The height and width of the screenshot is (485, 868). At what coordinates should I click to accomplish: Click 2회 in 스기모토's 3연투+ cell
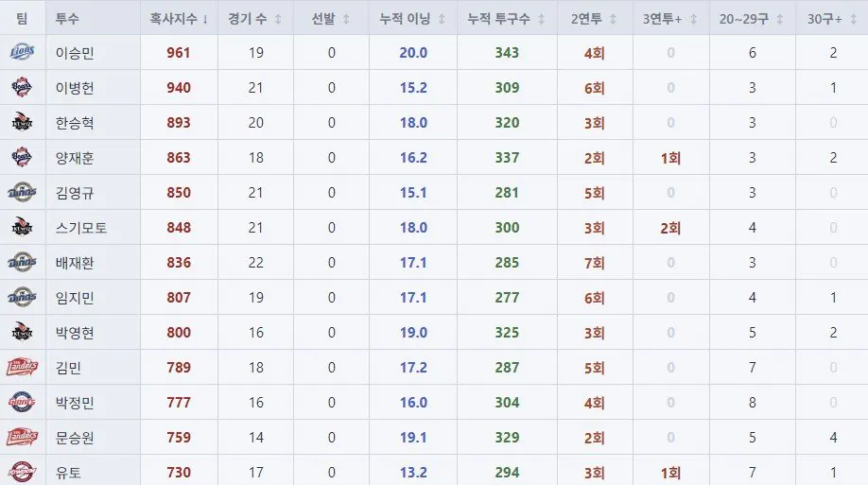coord(670,228)
